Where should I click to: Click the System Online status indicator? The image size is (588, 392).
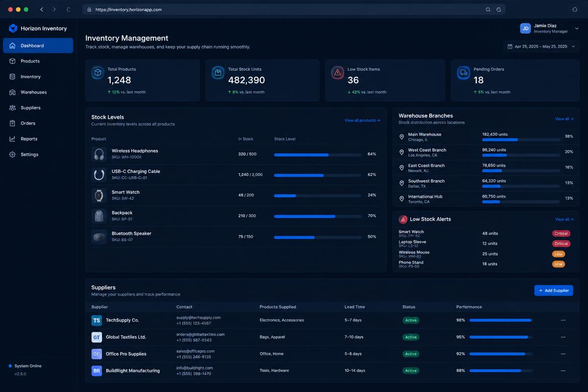[25, 366]
